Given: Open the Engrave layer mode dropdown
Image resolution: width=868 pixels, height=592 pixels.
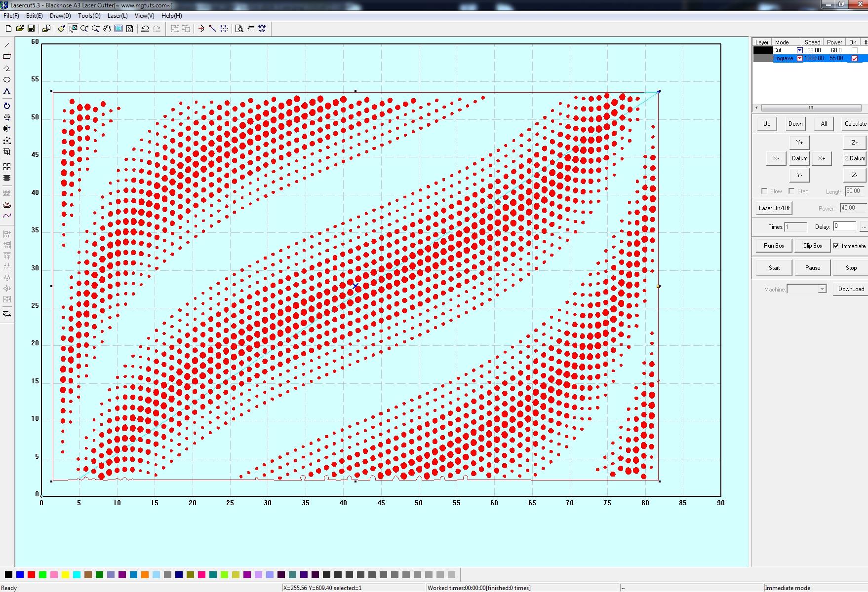Looking at the screenshot, I should [799, 58].
